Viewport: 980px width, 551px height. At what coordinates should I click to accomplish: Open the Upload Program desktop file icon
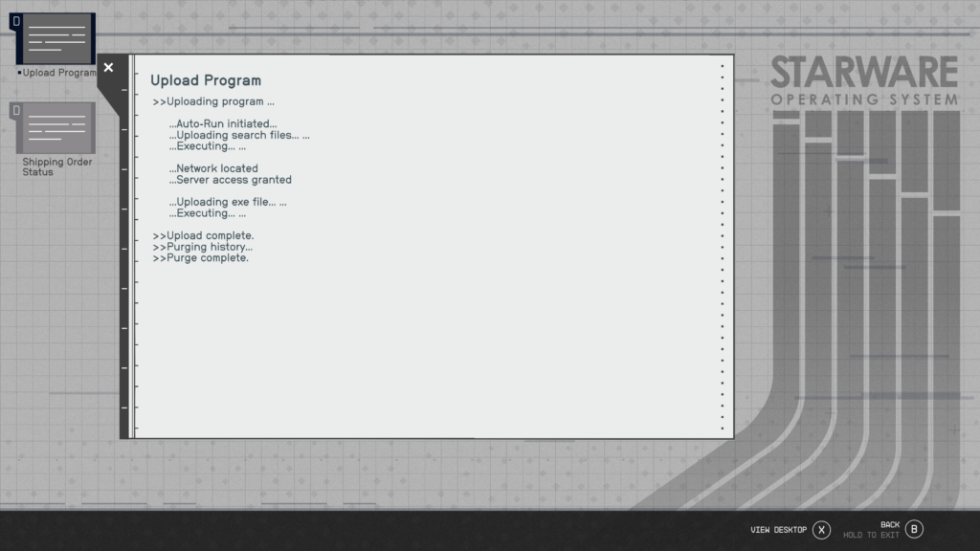(54, 38)
